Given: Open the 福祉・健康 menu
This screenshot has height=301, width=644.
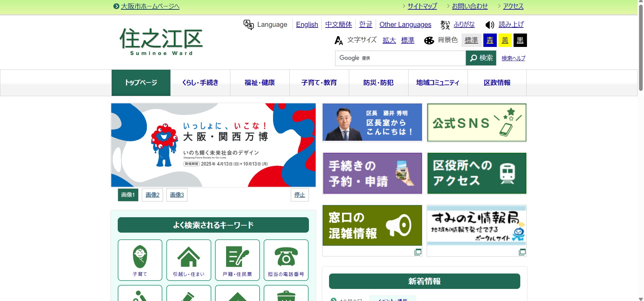Looking at the screenshot, I should (260, 83).
